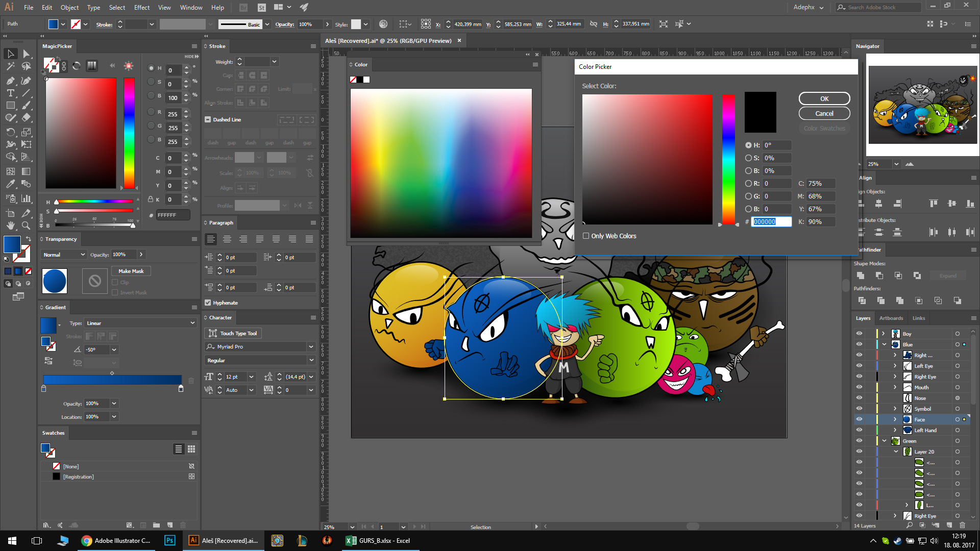
Task: Click the Effect menu item
Action: [141, 7]
